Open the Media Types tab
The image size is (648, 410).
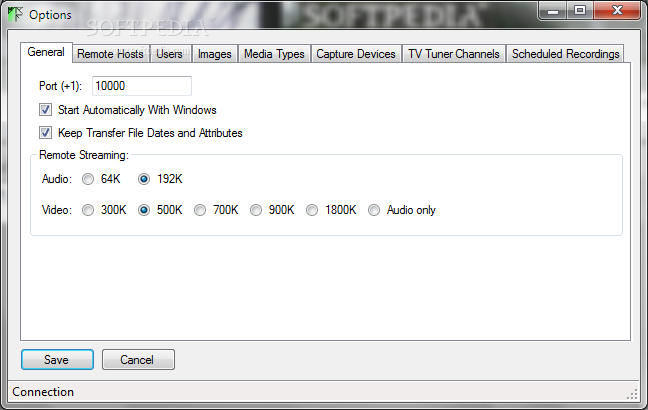[274, 54]
